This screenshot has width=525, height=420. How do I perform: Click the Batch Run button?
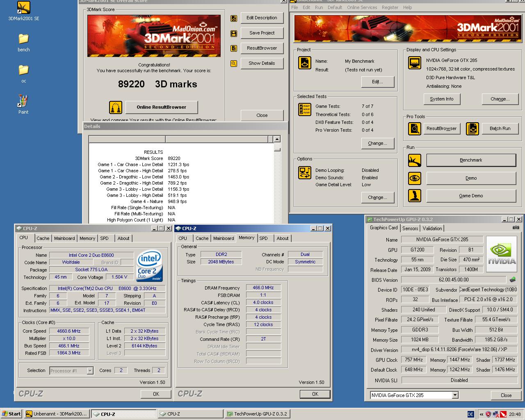tap(500, 129)
